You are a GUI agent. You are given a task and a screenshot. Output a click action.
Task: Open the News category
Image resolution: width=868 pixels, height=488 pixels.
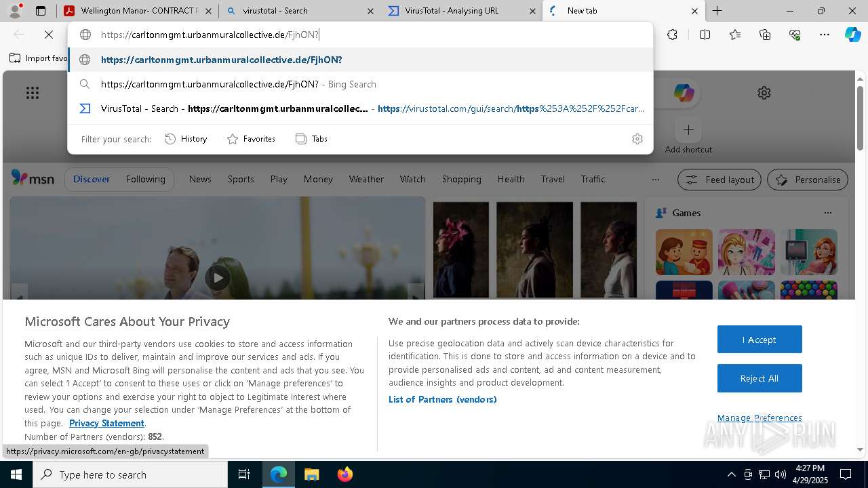(x=200, y=179)
